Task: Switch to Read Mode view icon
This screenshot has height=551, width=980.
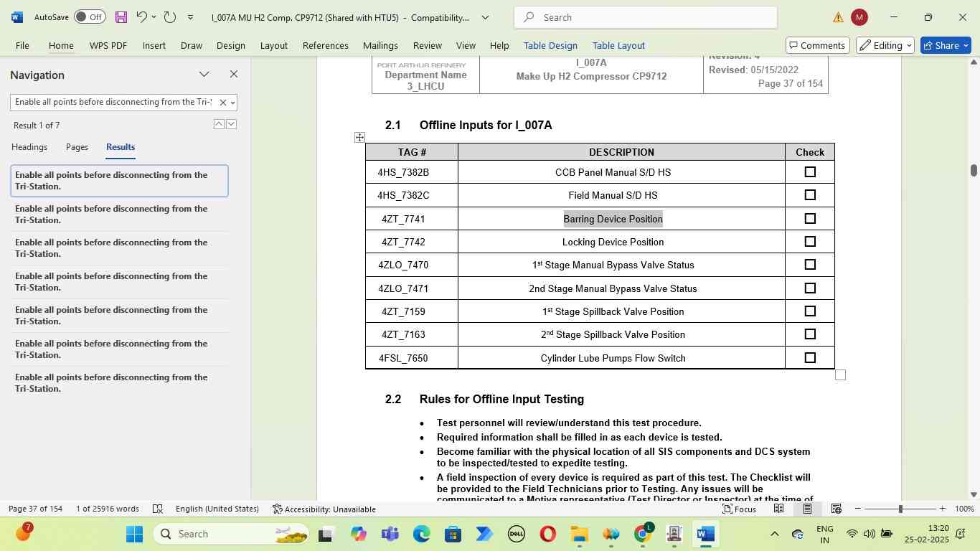Action: tap(778, 509)
